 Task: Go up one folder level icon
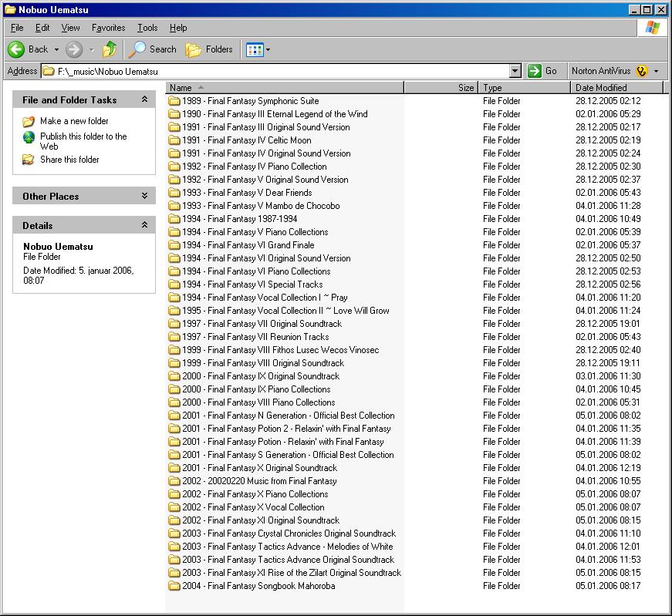click(x=110, y=49)
